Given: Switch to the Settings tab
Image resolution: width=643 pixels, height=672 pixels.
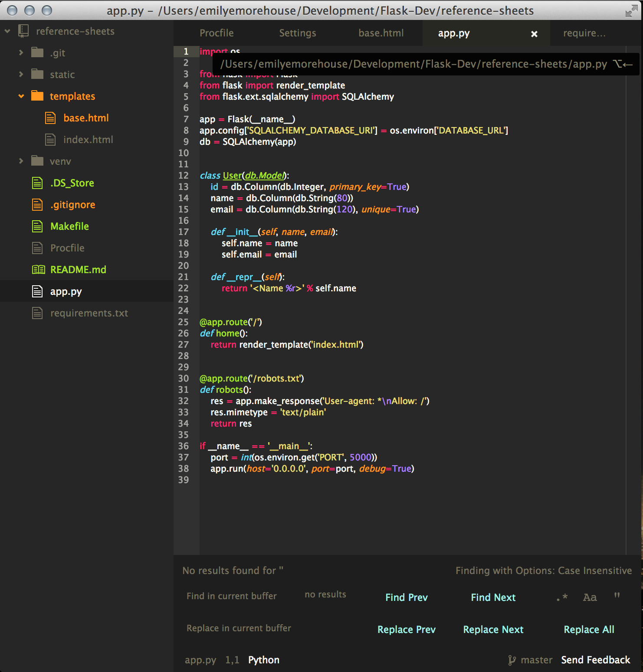Looking at the screenshot, I should (298, 33).
